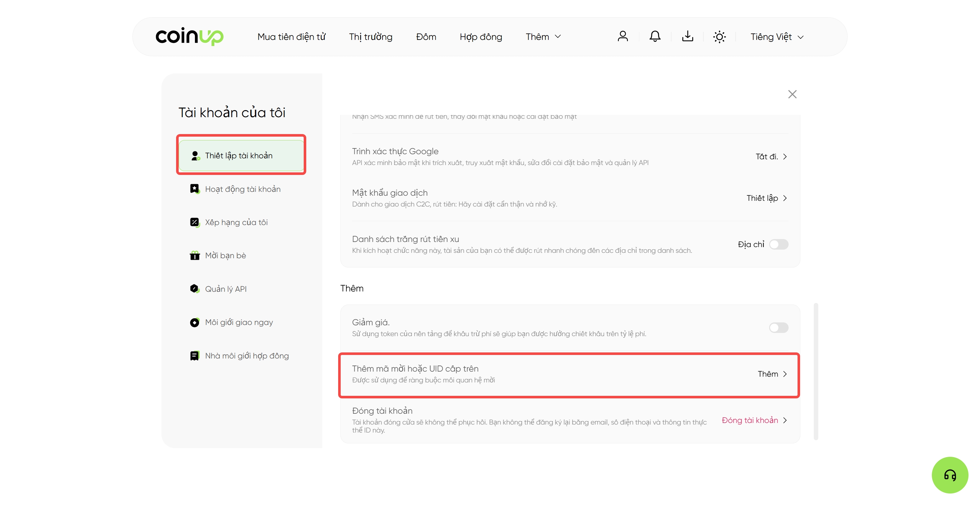980x505 pixels.
Task: Open the notifications bell icon
Action: [x=655, y=36]
